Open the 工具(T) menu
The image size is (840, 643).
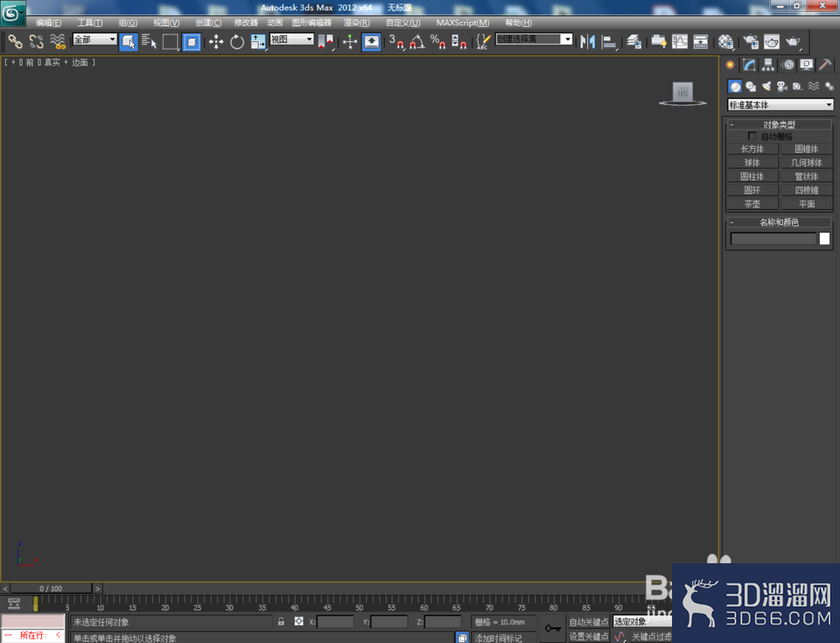[90, 23]
